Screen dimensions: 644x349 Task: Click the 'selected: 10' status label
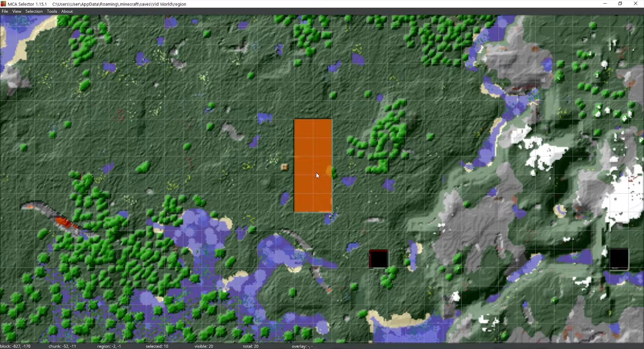pyautogui.click(x=157, y=346)
